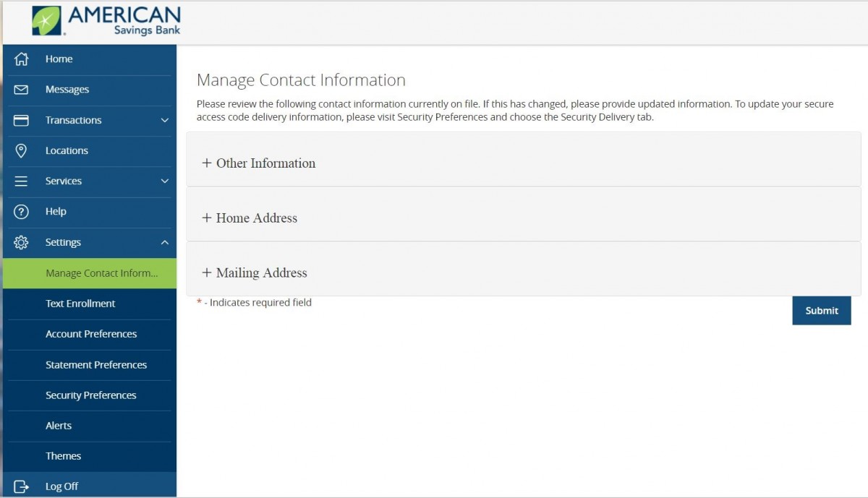868x498 pixels.
Task: Click the Services hamburger icon
Action: [22, 181]
